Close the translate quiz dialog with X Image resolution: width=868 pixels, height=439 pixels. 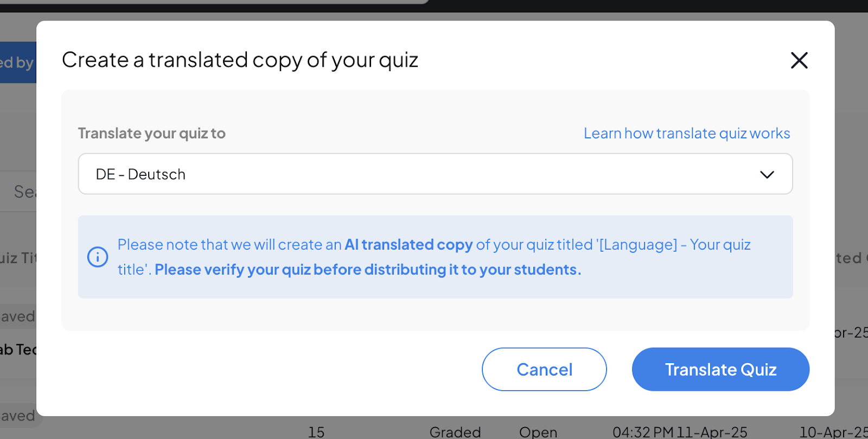tap(799, 60)
